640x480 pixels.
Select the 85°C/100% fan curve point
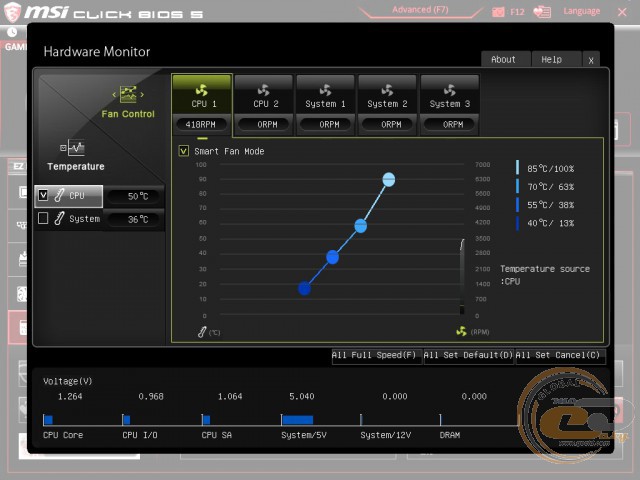(389, 180)
